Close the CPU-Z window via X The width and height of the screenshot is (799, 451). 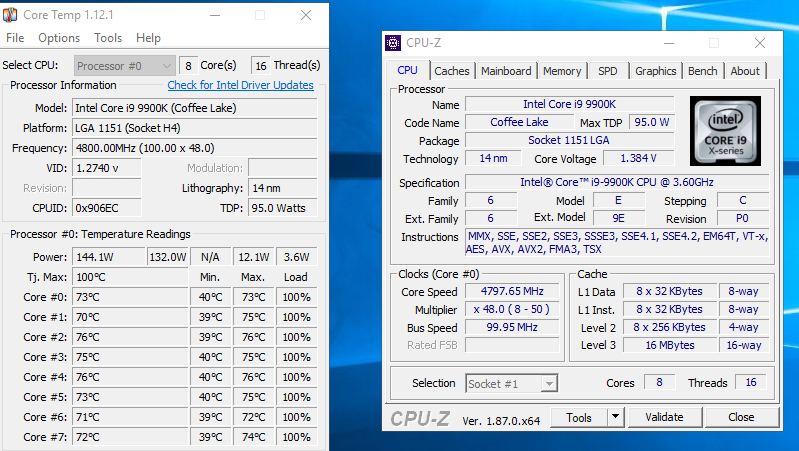760,43
